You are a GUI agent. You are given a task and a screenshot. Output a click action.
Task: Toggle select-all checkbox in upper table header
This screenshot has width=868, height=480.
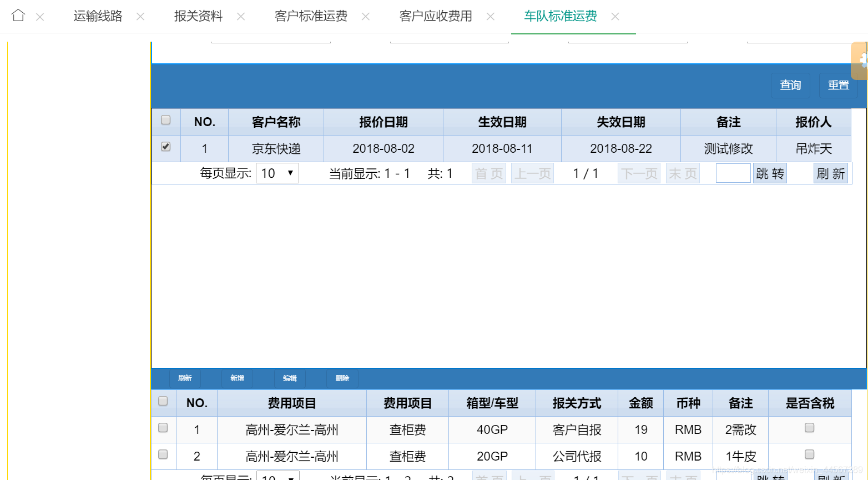pyautogui.click(x=165, y=120)
